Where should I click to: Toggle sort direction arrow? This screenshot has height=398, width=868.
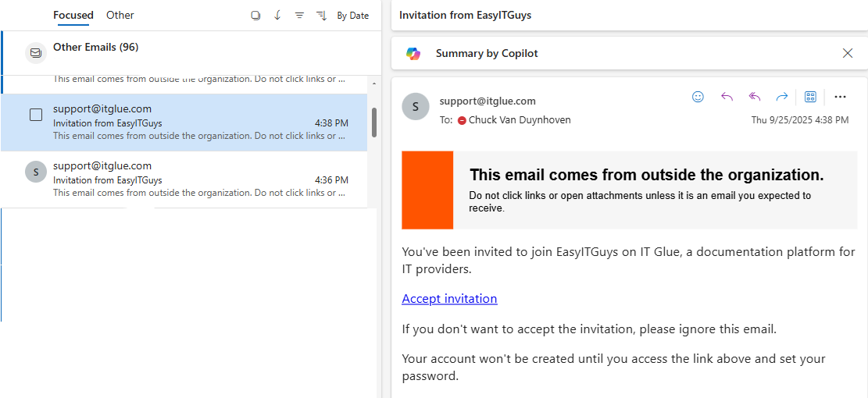point(277,16)
